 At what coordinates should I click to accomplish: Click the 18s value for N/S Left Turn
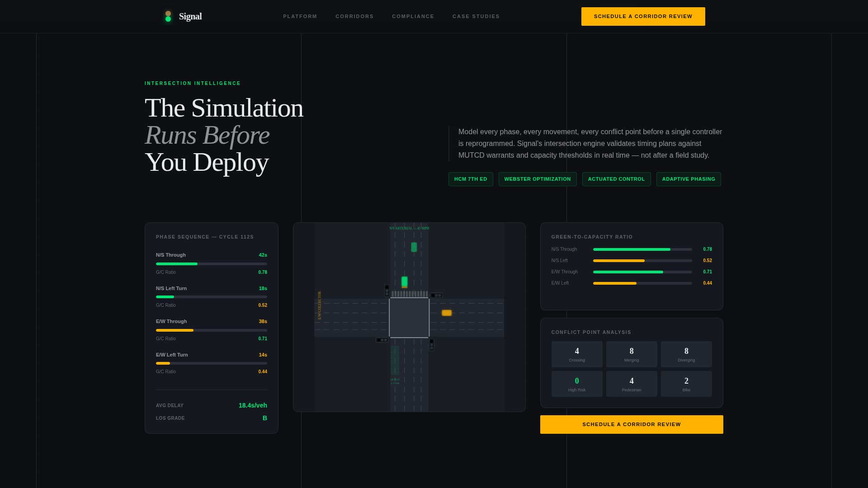coord(263,288)
